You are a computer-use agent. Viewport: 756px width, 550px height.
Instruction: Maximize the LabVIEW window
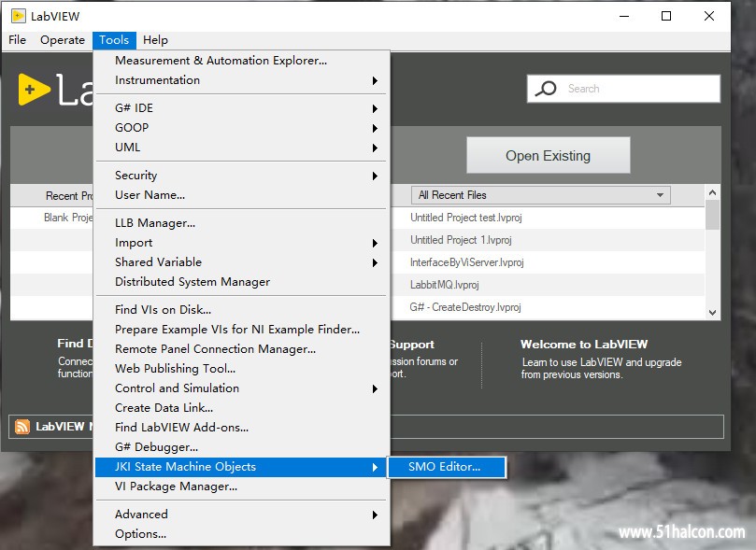point(666,16)
